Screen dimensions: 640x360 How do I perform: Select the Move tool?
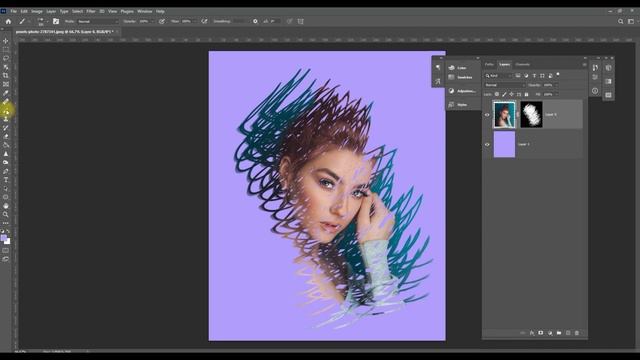(x=6, y=41)
